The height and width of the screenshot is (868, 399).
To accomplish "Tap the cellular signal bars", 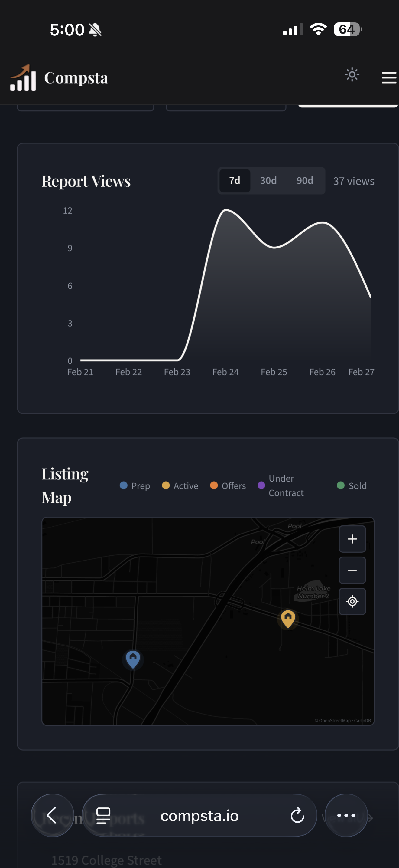I will 293,29.
